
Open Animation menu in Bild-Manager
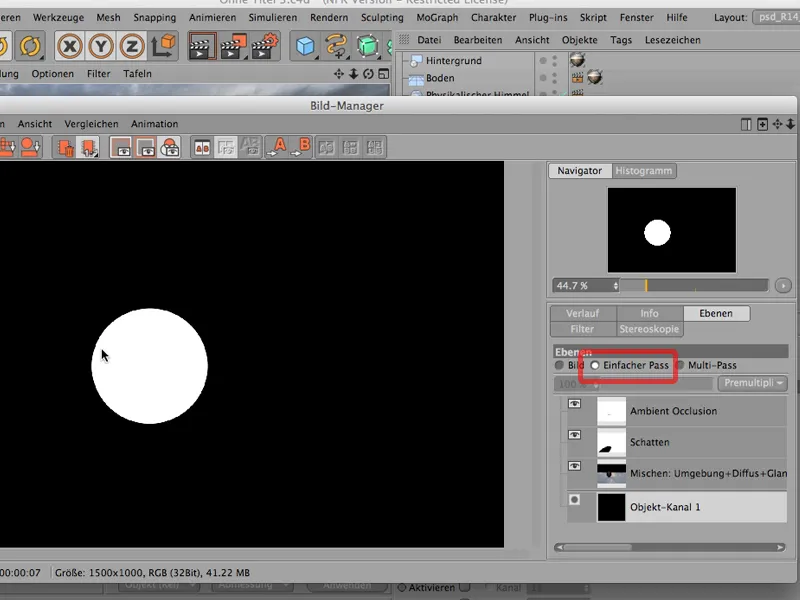pos(155,124)
